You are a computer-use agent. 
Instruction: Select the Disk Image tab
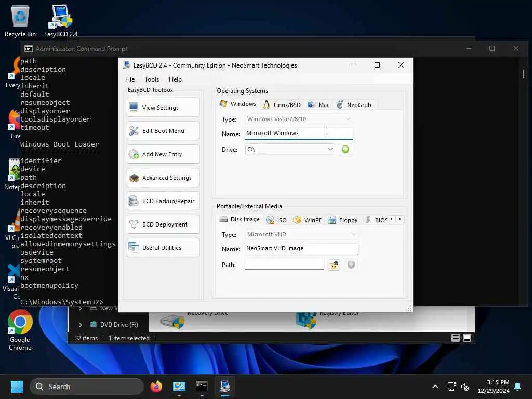240,220
